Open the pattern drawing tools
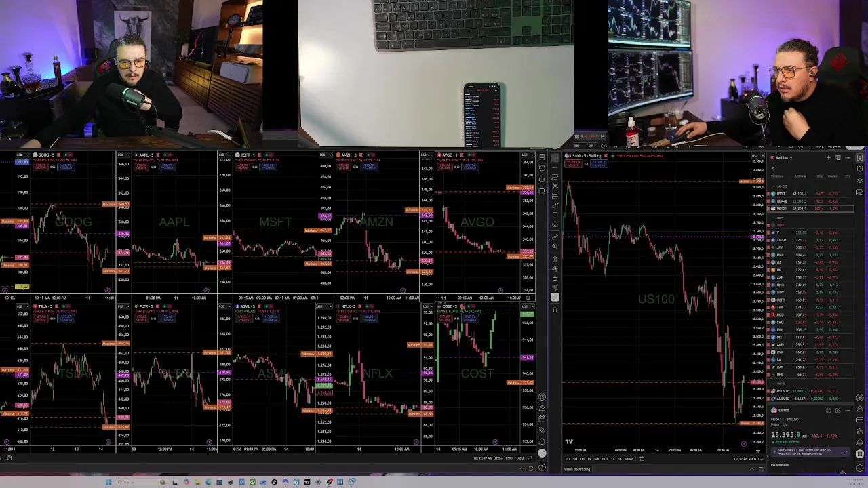 pyautogui.click(x=555, y=186)
